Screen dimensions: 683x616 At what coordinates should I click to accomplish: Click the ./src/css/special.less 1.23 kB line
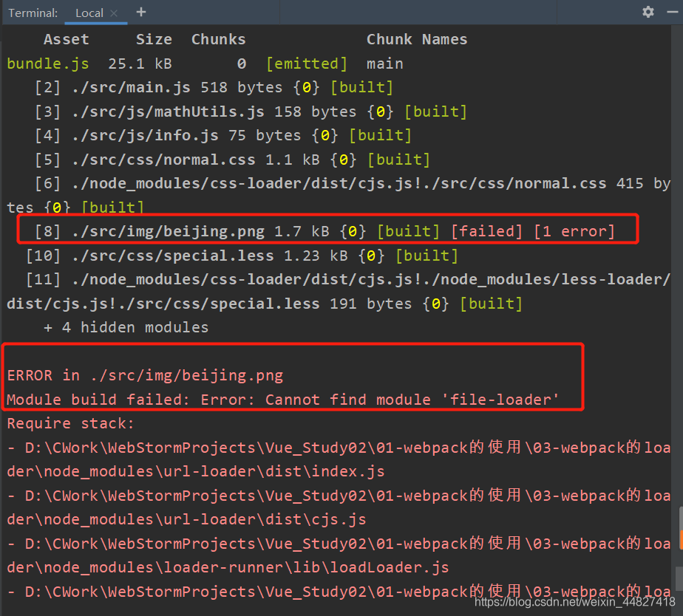coord(242,256)
